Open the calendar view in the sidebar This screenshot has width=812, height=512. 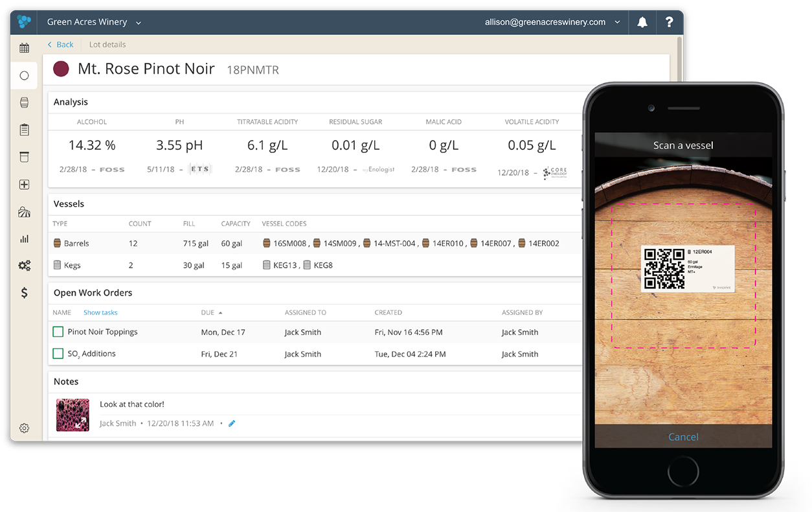point(24,49)
